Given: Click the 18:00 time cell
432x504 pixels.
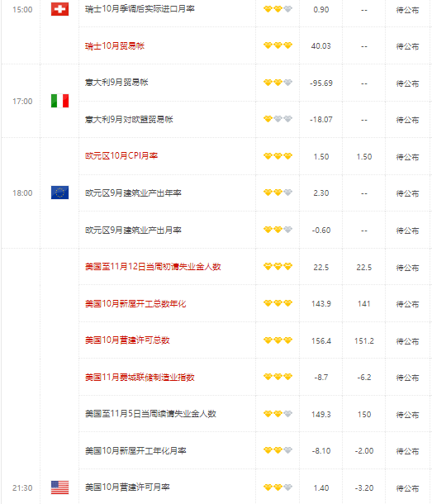Looking at the screenshot, I should [22, 193].
